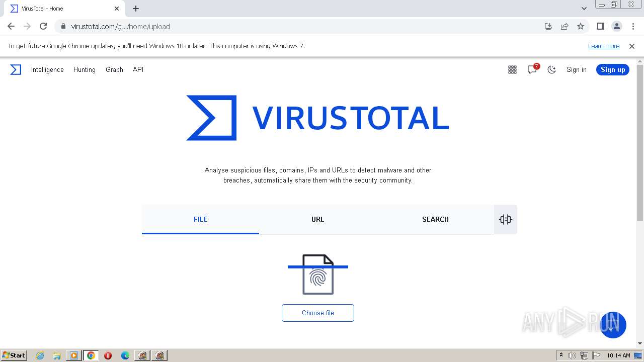
Task: Open the Learn more link
Action: [604, 46]
